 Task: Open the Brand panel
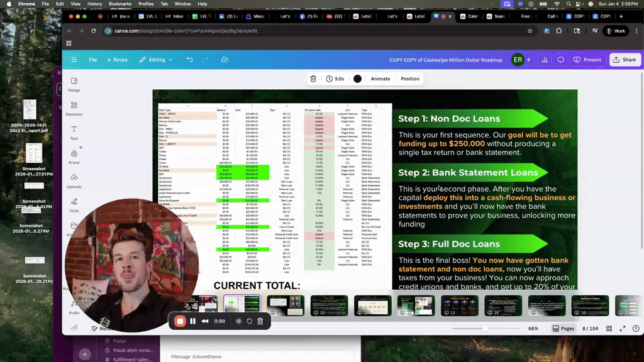coord(74,156)
